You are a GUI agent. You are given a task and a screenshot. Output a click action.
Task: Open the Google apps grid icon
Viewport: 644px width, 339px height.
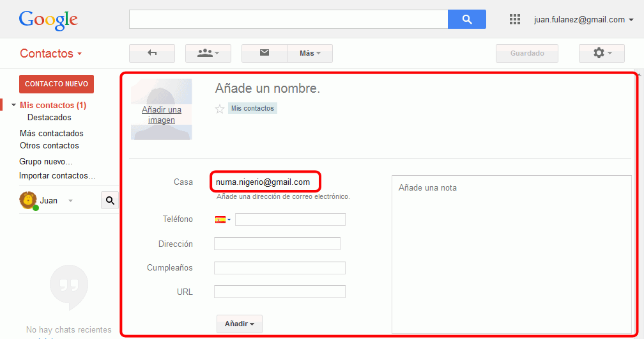[x=515, y=19]
